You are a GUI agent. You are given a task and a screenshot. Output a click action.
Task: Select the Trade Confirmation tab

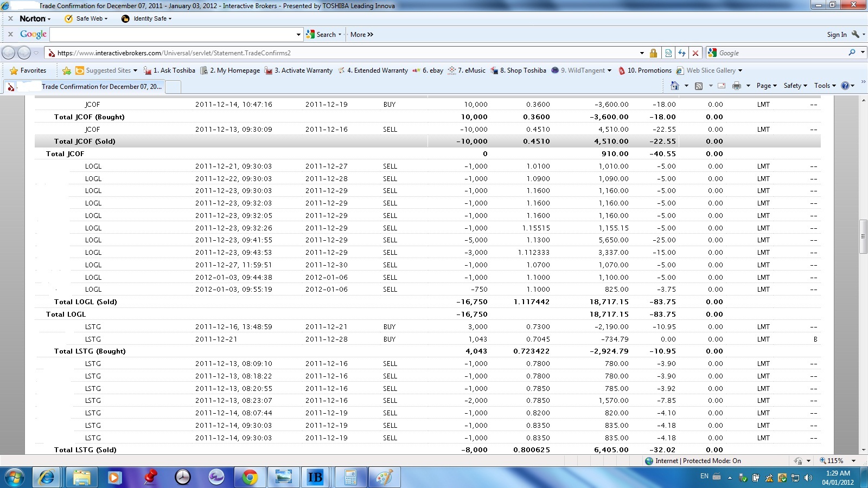click(x=92, y=87)
